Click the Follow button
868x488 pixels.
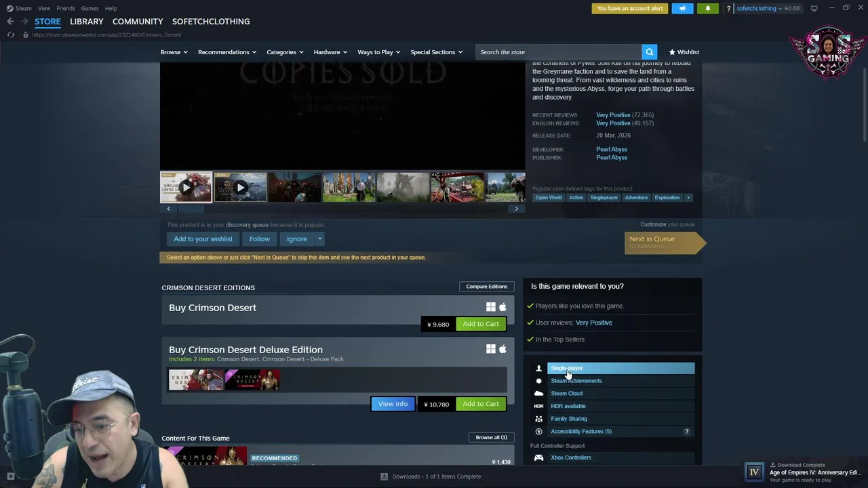click(259, 239)
